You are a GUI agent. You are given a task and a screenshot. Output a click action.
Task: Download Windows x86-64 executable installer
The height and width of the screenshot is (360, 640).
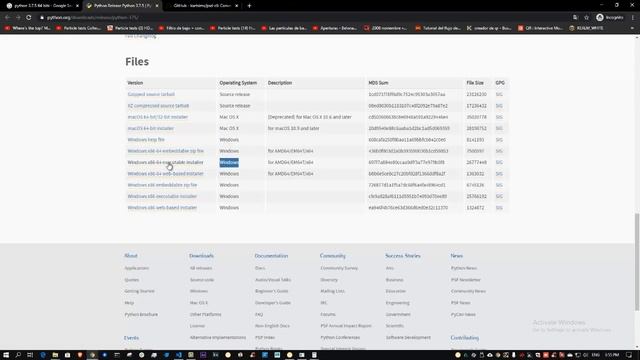[165, 162]
